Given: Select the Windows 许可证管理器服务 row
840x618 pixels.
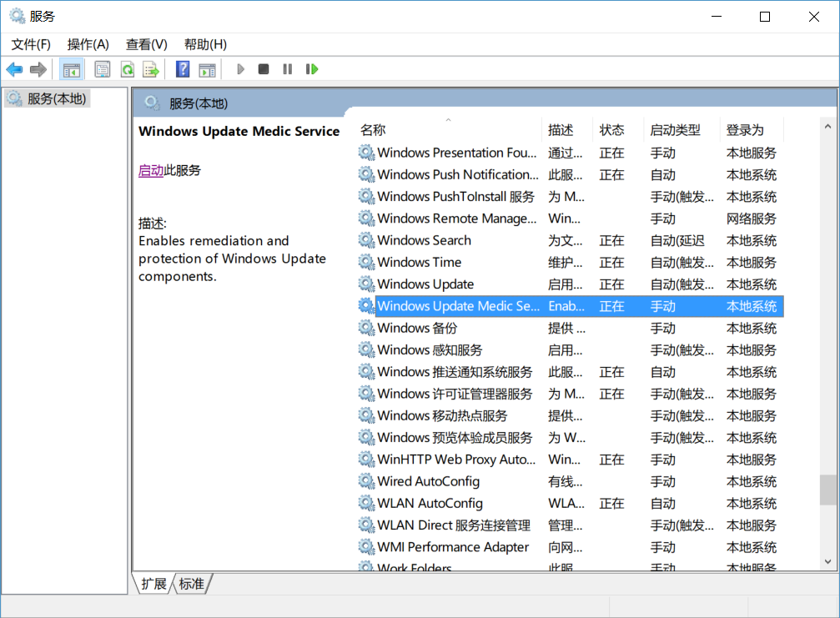Looking at the screenshot, I should (571, 394).
